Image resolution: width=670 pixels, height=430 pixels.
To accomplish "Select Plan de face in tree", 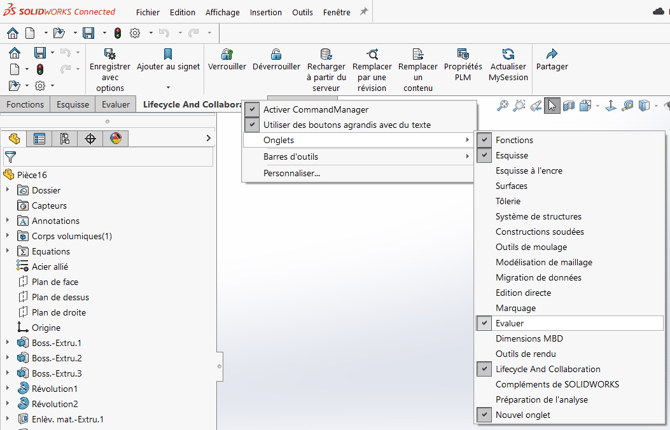I will click(x=55, y=282).
